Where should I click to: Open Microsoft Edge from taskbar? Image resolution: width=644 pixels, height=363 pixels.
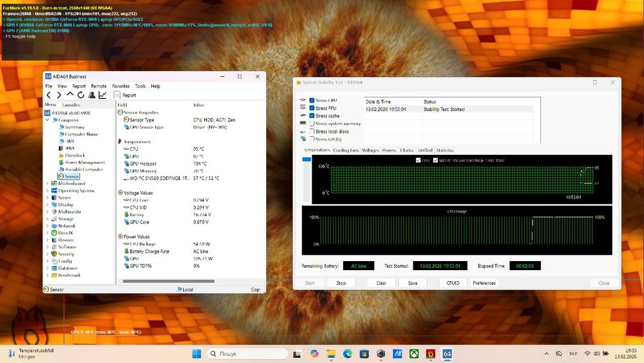click(x=348, y=353)
